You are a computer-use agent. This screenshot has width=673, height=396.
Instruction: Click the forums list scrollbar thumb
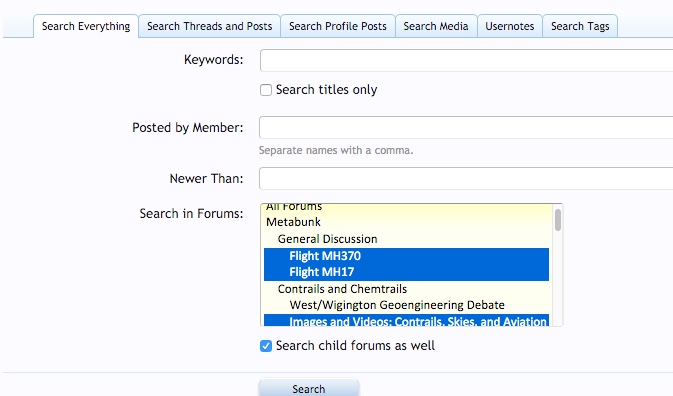[x=558, y=220]
